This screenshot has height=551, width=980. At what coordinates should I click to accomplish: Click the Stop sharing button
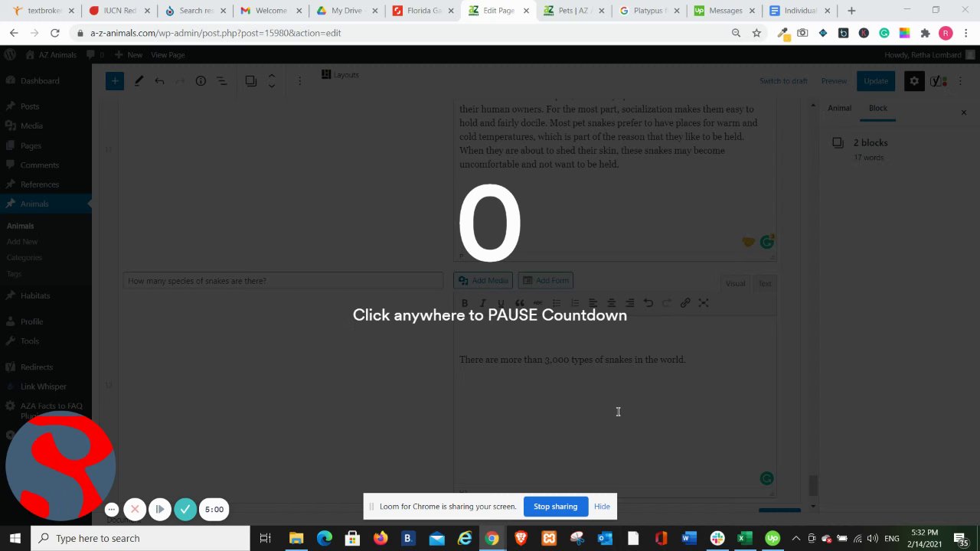pyautogui.click(x=555, y=506)
